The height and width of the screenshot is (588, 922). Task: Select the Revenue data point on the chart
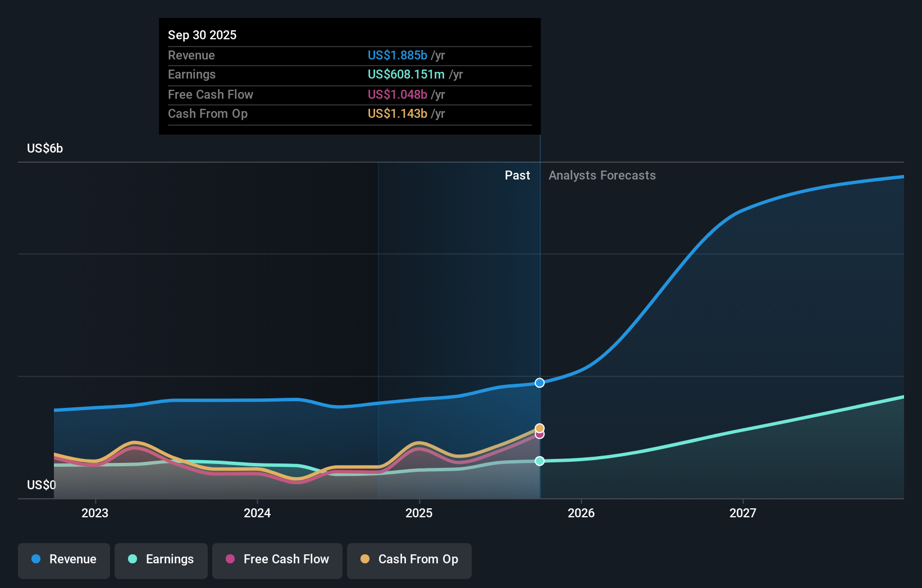pyautogui.click(x=540, y=383)
